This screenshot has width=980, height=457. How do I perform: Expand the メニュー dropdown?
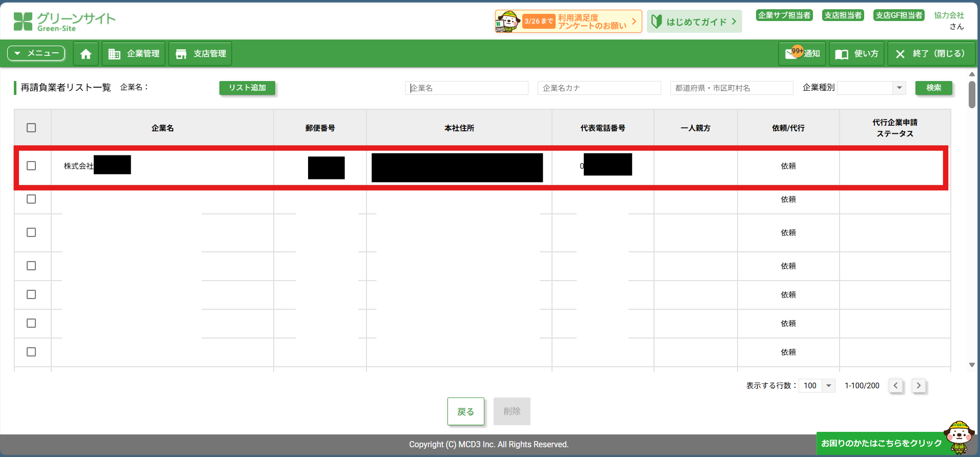click(36, 53)
